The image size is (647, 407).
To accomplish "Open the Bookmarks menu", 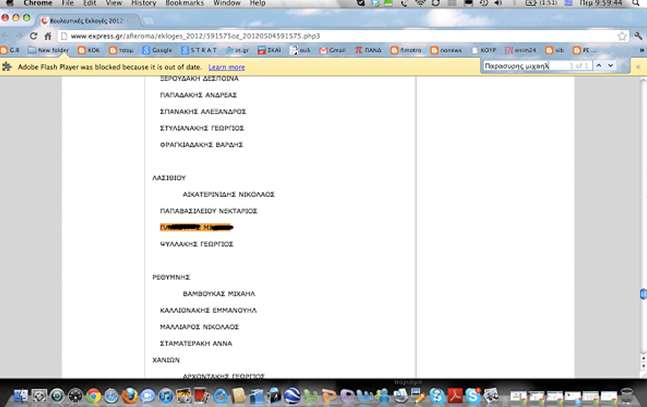I will (186, 4).
